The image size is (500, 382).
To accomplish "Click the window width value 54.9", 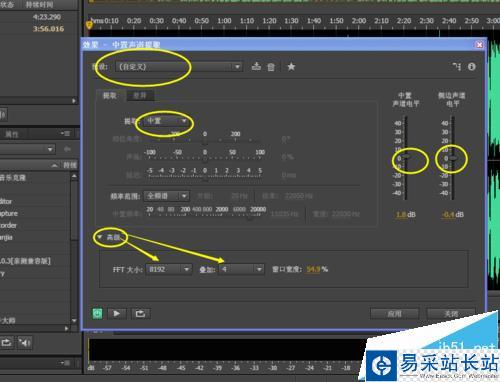I will point(313,269).
